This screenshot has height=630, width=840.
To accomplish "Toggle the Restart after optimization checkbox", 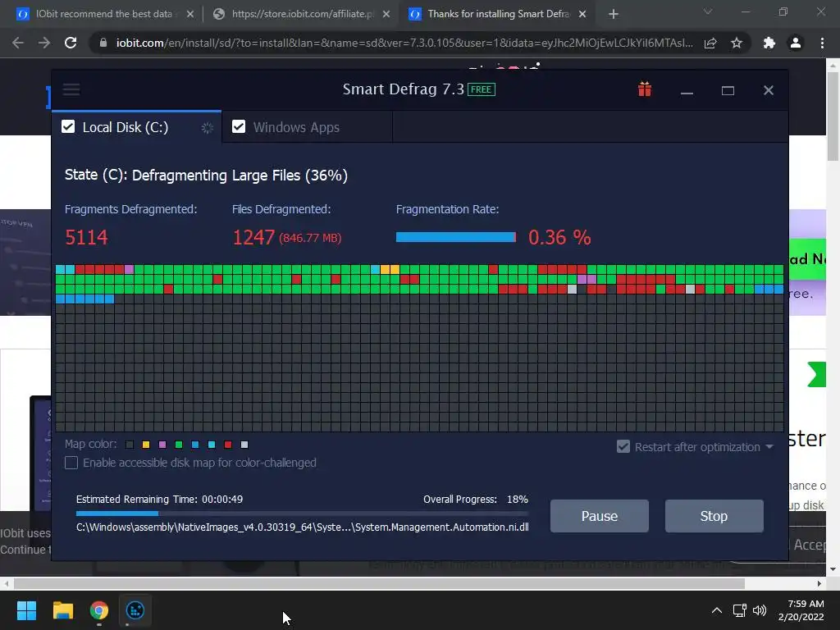I will coord(623,447).
